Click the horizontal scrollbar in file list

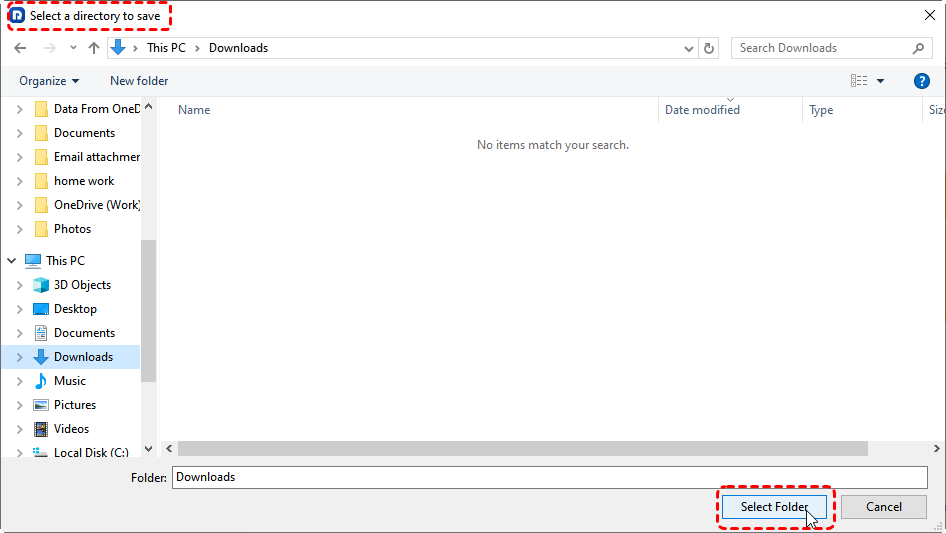click(520, 449)
